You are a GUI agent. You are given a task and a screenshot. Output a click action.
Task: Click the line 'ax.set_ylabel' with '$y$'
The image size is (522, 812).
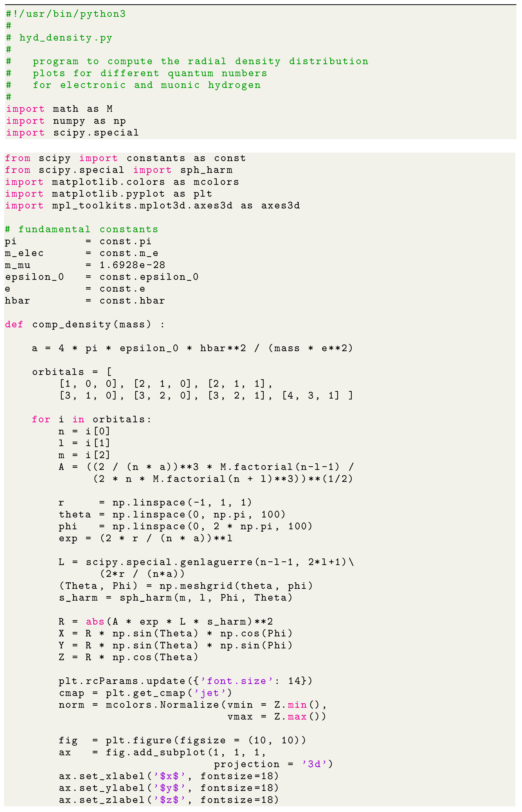tap(169, 788)
